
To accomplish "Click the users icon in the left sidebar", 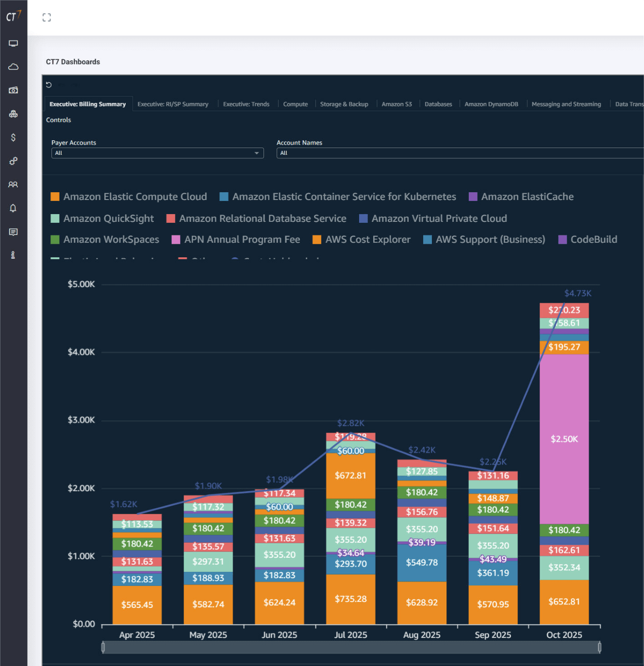I will pos(13,184).
